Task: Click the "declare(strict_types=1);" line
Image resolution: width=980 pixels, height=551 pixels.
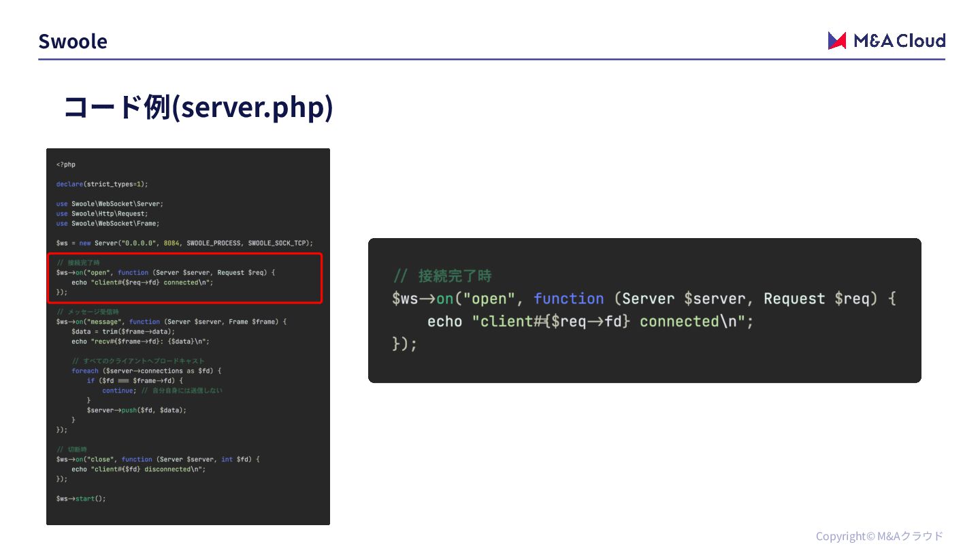Action: point(102,184)
